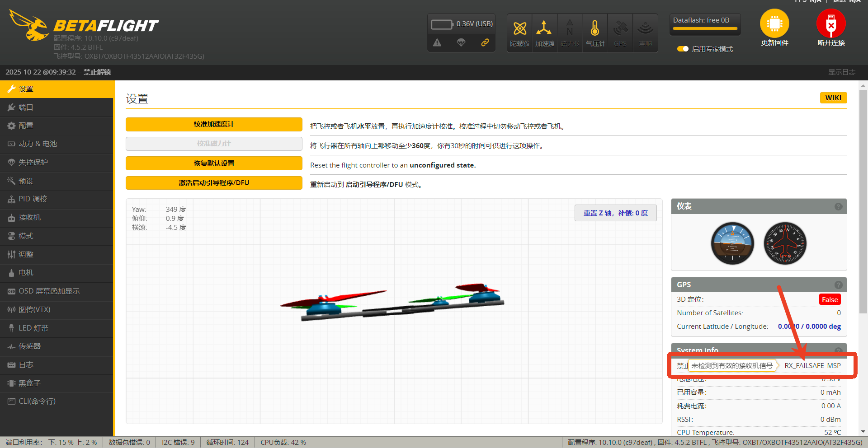Open the help icon in GPS panel
This screenshot has width=868, height=448.
tap(838, 285)
